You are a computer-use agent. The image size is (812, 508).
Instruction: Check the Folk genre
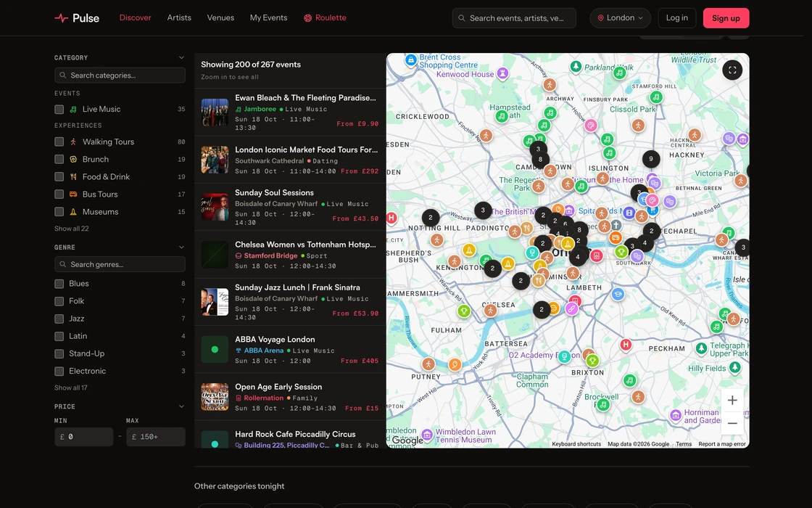click(59, 301)
